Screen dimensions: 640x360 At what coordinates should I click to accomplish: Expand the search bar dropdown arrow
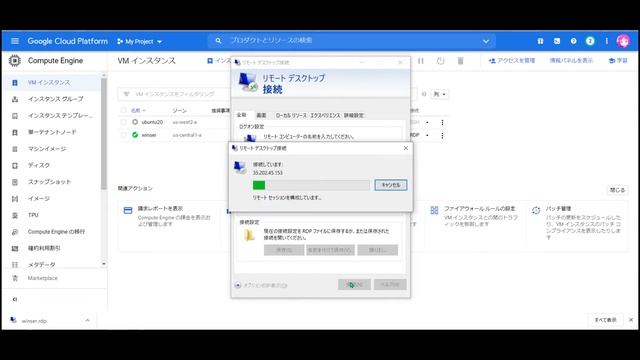(x=486, y=41)
